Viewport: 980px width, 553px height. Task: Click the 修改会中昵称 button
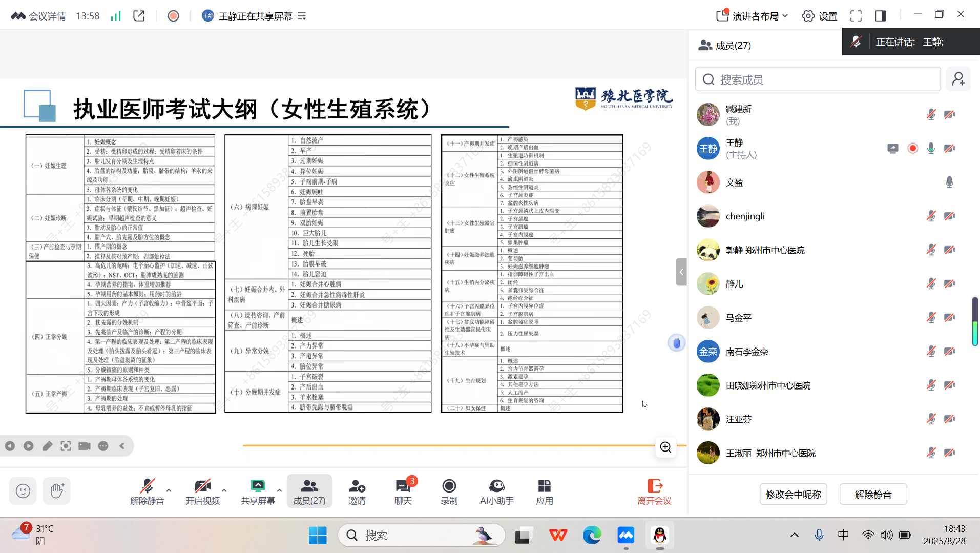[x=793, y=494]
